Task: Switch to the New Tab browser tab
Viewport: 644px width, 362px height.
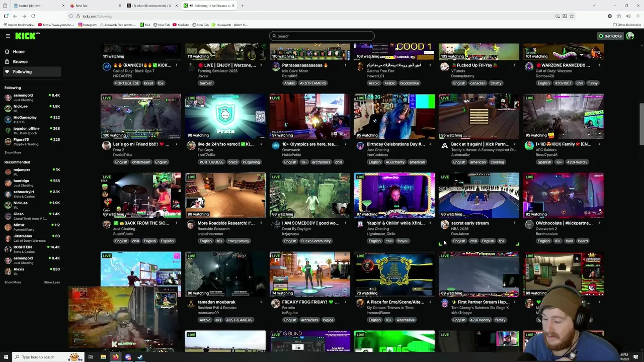Action: (x=96, y=6)
